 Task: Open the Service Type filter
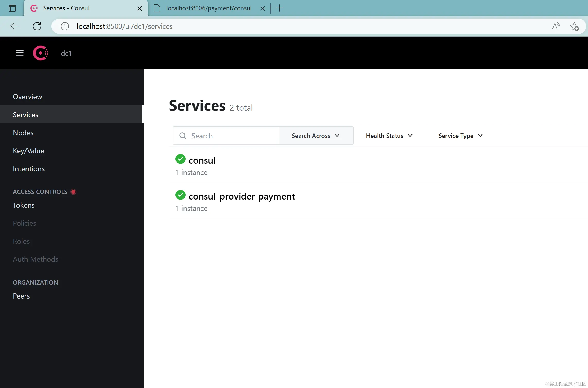(x=460, y=136)
